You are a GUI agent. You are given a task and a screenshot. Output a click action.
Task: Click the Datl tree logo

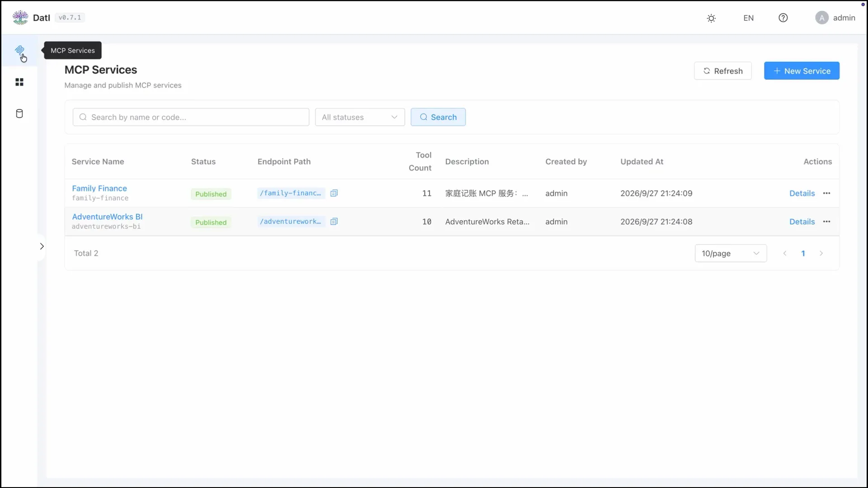tap(20, 18)
